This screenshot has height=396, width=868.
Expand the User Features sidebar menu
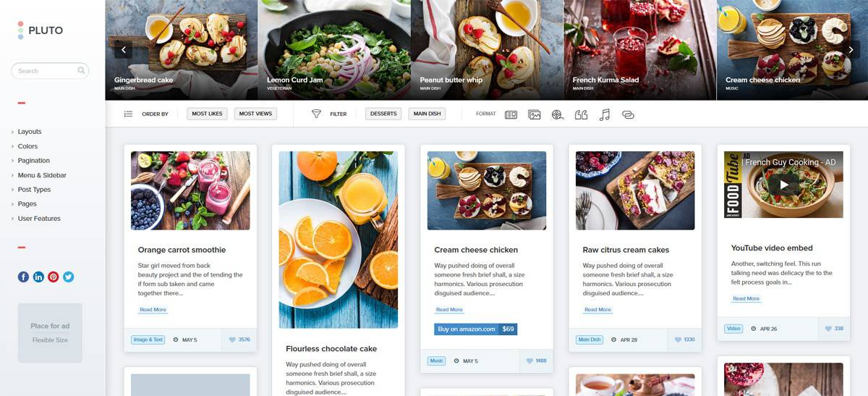(39, 219)
